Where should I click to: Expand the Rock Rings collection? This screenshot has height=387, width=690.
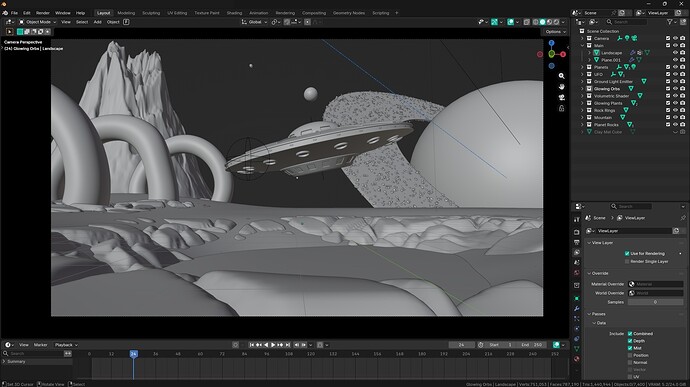582,111
